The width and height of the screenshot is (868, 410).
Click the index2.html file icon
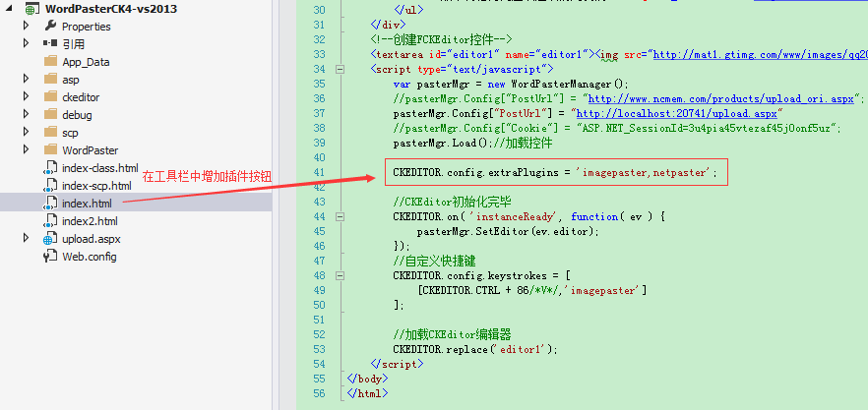(50, 221)
